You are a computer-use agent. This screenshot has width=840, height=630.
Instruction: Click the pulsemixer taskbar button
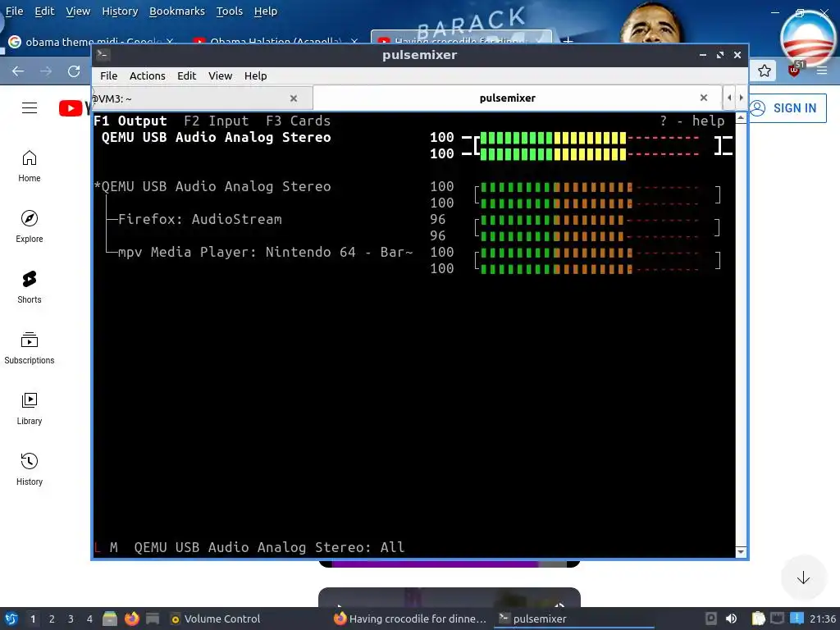pyautogui.click(x=573, y=619)
